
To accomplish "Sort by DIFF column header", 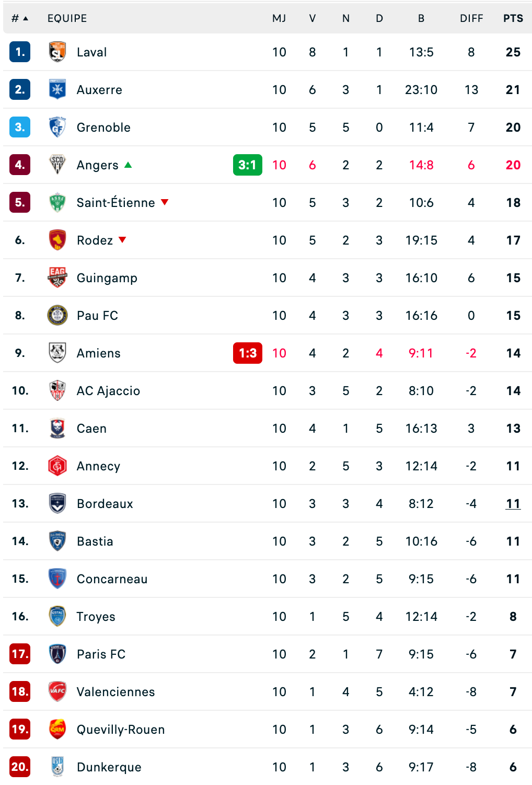I will tap(471, 18).
